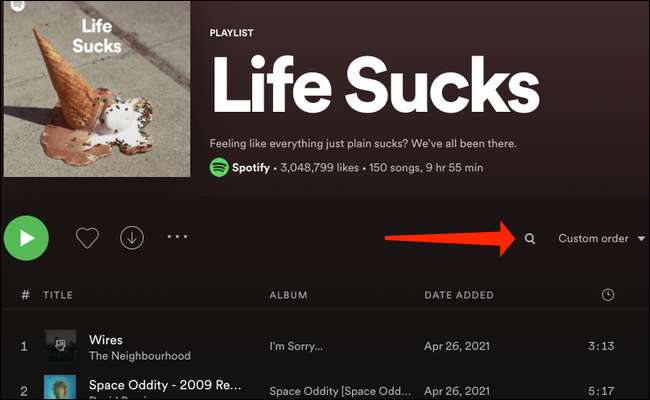Viewport: 650px width, 400px height.
Task: Click the search in playlist magnifier icon
Action: tap(530, 238)
